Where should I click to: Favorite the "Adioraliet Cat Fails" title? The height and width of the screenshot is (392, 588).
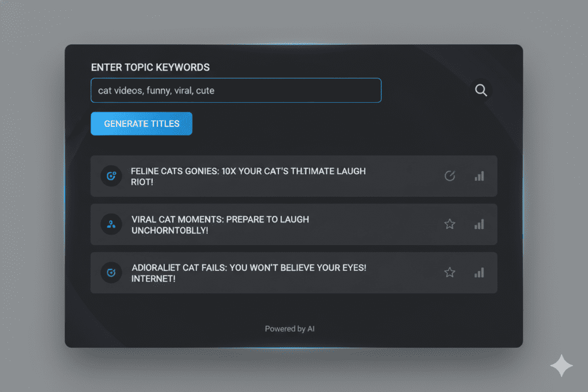pyautogui.click(x=450, y=272)
